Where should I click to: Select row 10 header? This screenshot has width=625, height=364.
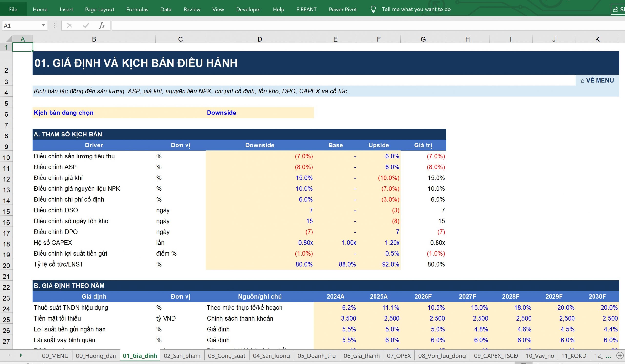(6, 157)
